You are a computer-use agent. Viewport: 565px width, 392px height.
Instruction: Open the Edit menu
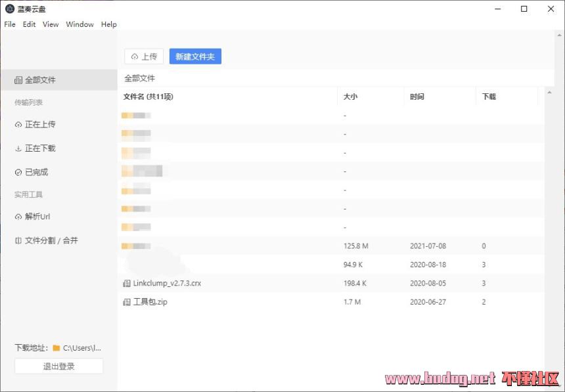pos(30,24)
